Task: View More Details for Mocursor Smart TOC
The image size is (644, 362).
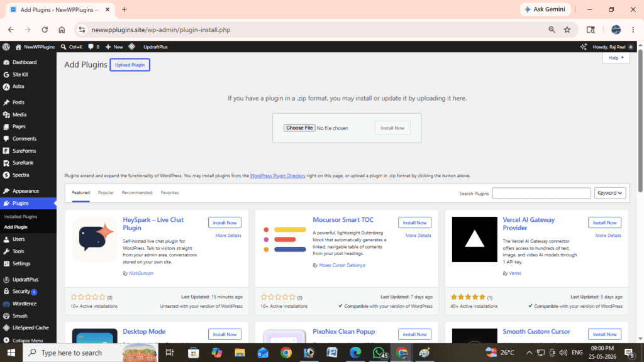Action: point(418,236)
